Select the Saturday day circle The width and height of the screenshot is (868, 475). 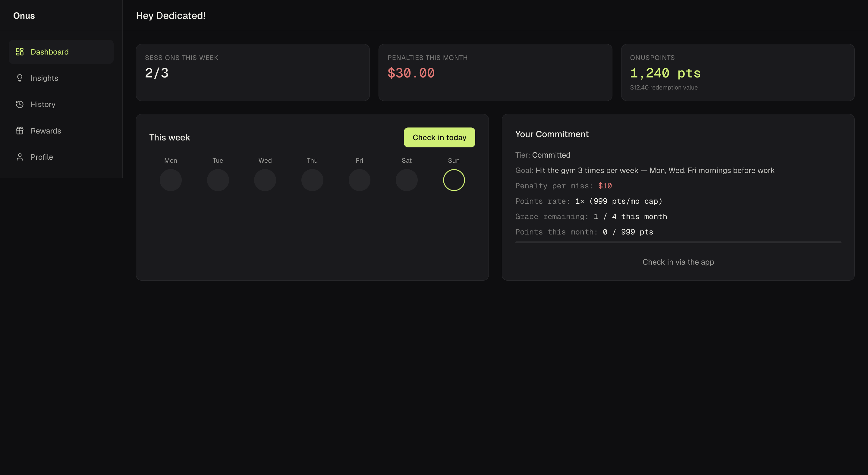tap(406, 180)
